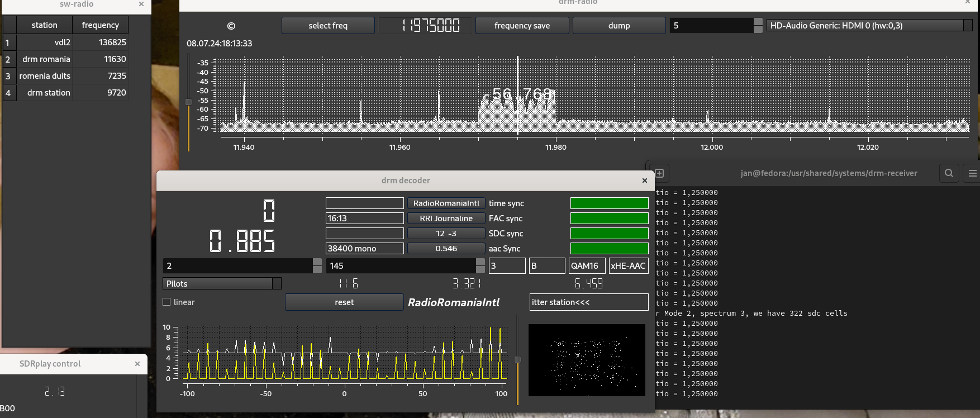Click the 0.885 LCD number display

(242, 241)
